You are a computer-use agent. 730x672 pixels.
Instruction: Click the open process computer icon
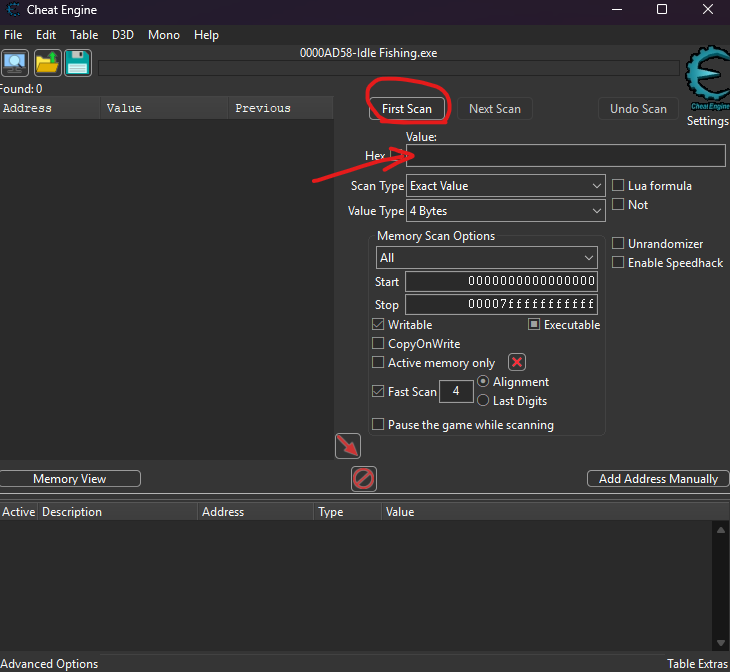[15, 63]
